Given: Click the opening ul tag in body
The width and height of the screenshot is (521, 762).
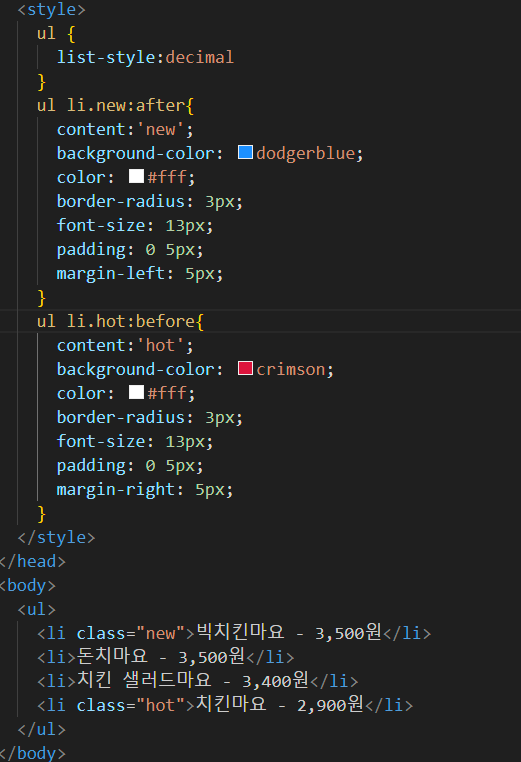Looking at the screenshot, I should pyautogui.click(x=37, y=609).
